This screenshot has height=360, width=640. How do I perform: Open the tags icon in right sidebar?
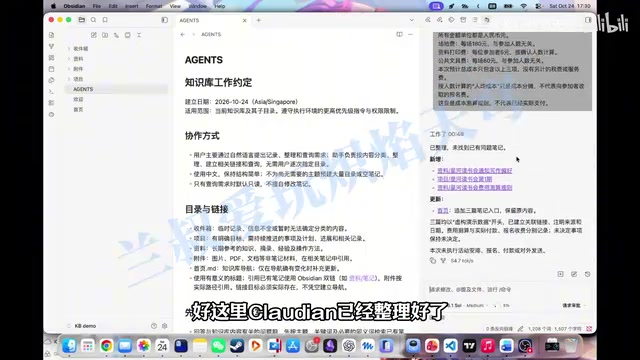click(x=451, y=20)
